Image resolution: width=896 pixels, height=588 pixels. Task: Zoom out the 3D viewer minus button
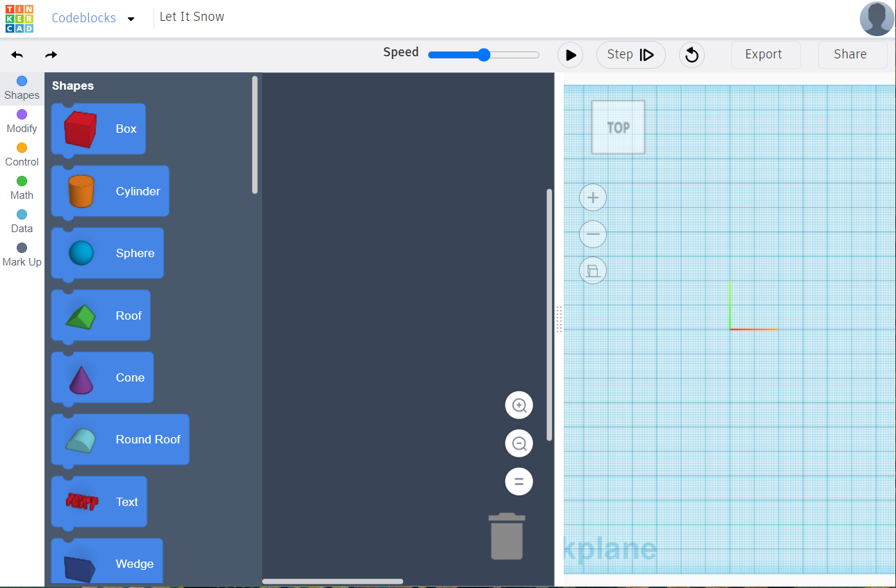pyautogui.click(x=593, y=234)
